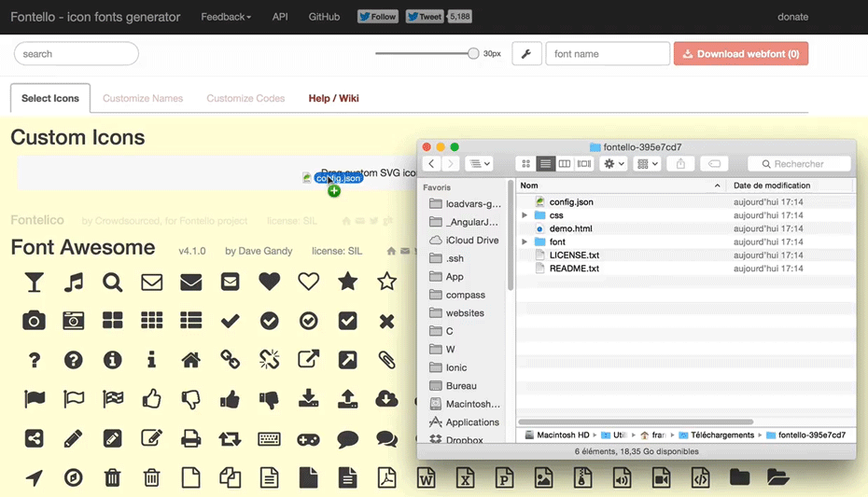Adjust the icon size slider handle
Image resolution: width=868 pixels, height=497 pixels.
(x=473, y=54)
